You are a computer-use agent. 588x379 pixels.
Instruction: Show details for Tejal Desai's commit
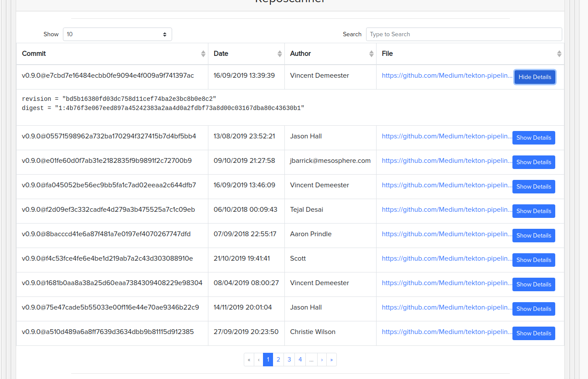(533, 211)
